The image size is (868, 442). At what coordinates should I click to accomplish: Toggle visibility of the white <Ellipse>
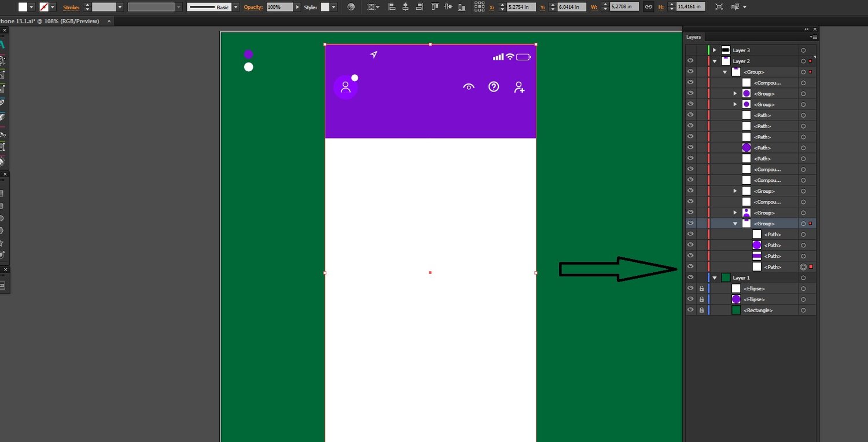click(x=690, y=288)
